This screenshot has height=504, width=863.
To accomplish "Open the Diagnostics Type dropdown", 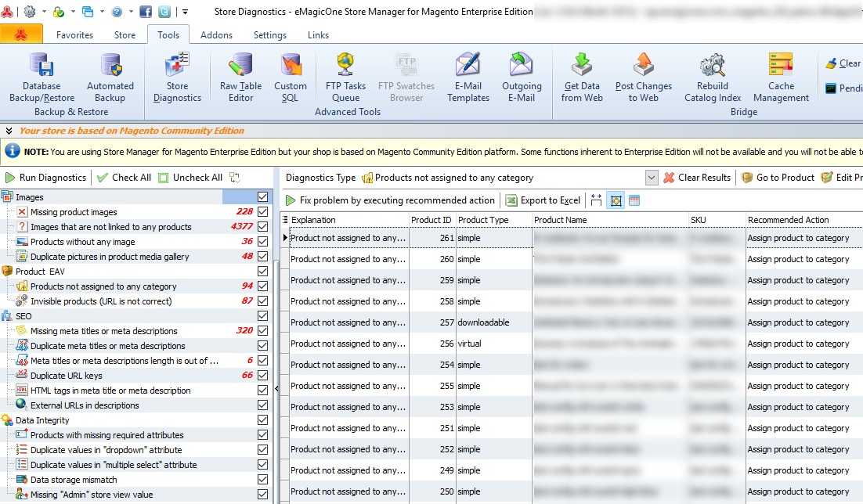I will pyautogui.click(x=651, y=178).
